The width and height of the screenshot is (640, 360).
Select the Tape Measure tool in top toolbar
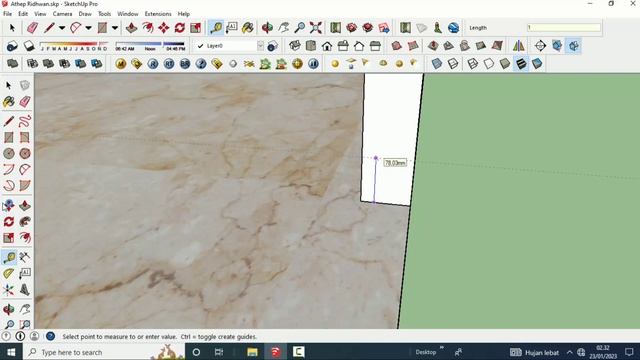point(216,28)
